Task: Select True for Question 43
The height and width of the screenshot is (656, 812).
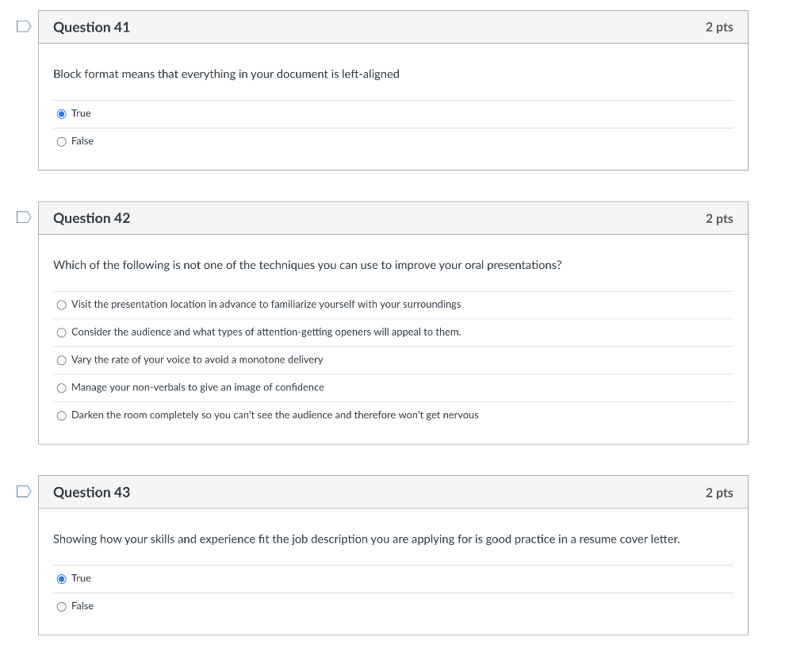Action: click(x=62, y=579)
